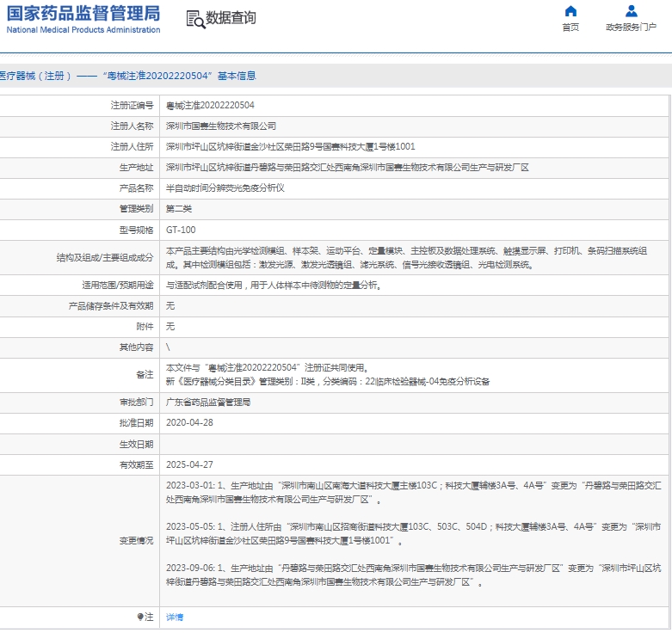672x633 pixels.
Task: Click the 无 value in 产品储存条件及有效期 row
Action: click(170, 306)
